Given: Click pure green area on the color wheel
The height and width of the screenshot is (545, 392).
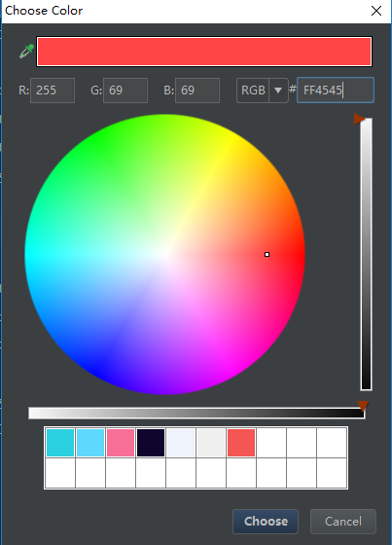Looking at the screenshot, I should 99,139.
